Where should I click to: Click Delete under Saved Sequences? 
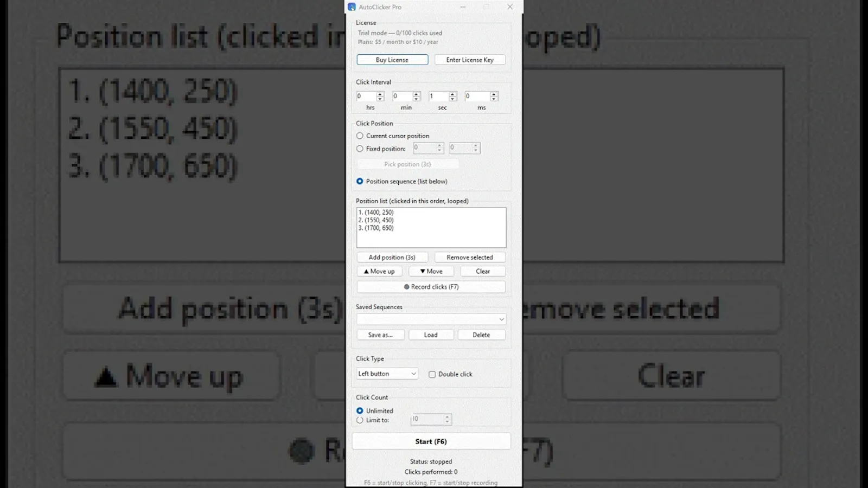coord(481,335)
